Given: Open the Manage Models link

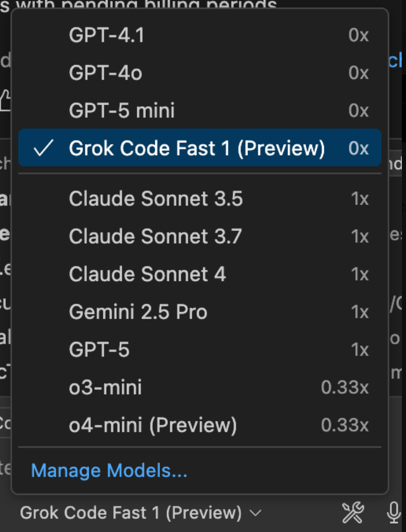Looking at the screenshot, I should pos(109,471).
